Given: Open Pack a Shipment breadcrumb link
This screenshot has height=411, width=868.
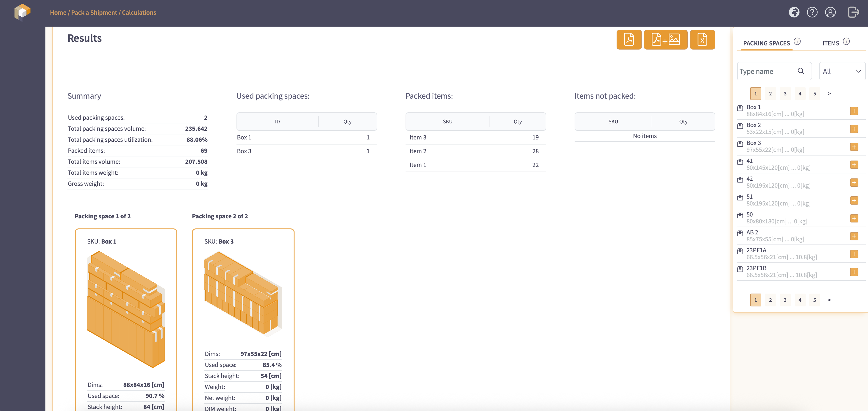Looking at the screenshot, I should click(94, 12).
